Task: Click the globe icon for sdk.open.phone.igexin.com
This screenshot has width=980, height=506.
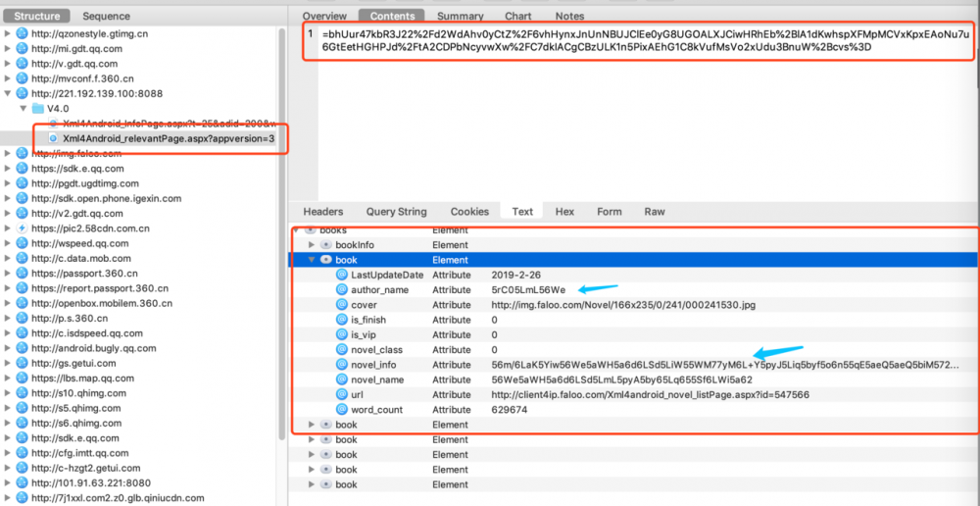Action: [x=23, y=198]
